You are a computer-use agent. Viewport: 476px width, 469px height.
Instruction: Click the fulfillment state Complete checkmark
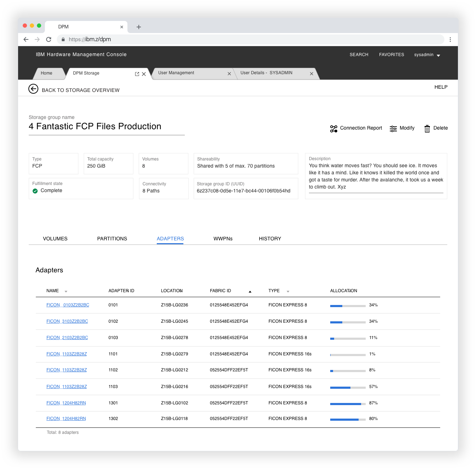click(x=35, y=191)
